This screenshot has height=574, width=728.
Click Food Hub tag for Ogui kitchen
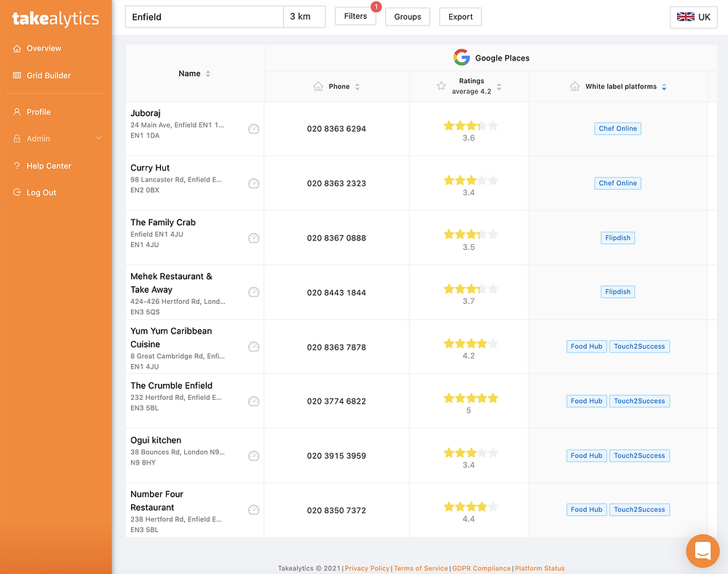click(586, 455)
